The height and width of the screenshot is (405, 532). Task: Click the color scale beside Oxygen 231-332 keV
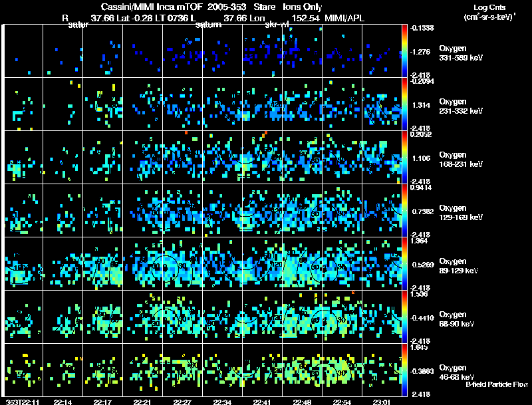pos(404,104)
